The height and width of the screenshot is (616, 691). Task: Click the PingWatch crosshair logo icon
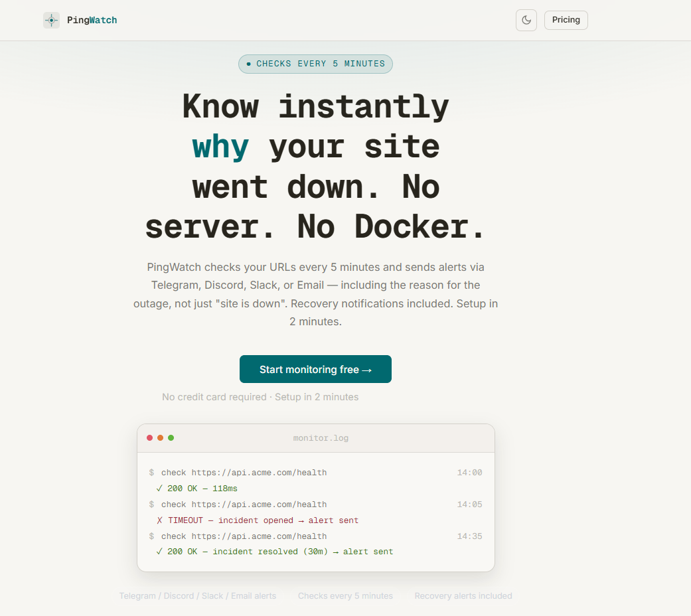(x=52, y=21)
